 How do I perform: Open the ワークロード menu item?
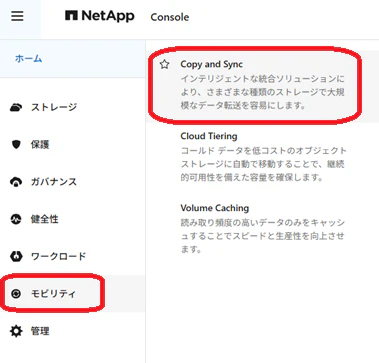(x=58, y=256)
